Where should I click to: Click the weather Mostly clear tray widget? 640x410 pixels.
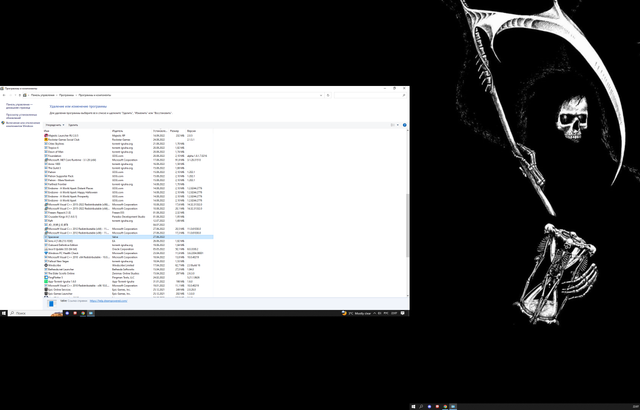point(356,313)
